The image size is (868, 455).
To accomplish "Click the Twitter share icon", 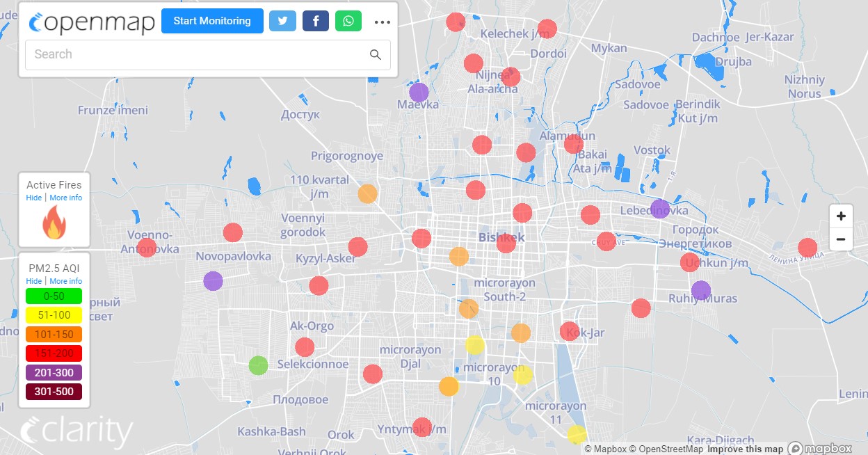I will click(282, 21).
